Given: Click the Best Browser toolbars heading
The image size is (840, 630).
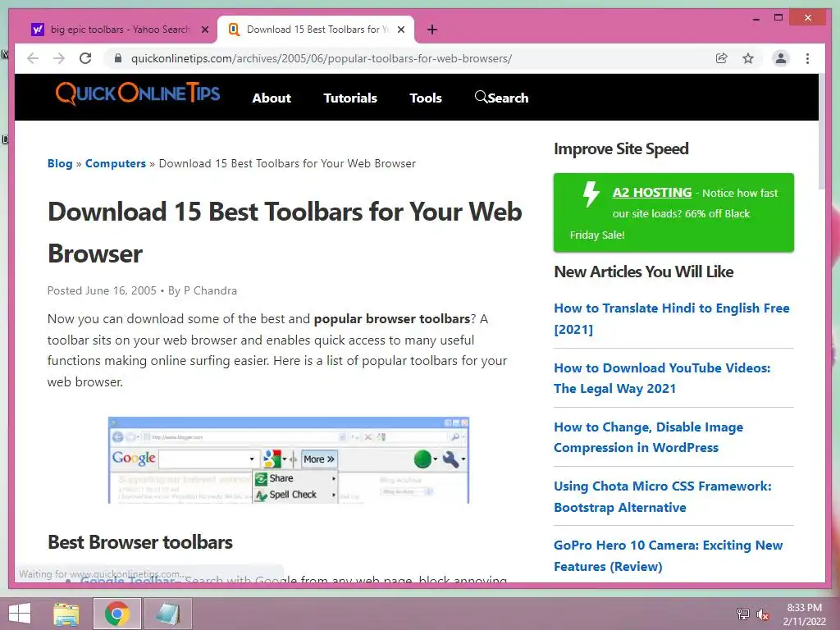Looking at the screenshot, I should [139, 542].
